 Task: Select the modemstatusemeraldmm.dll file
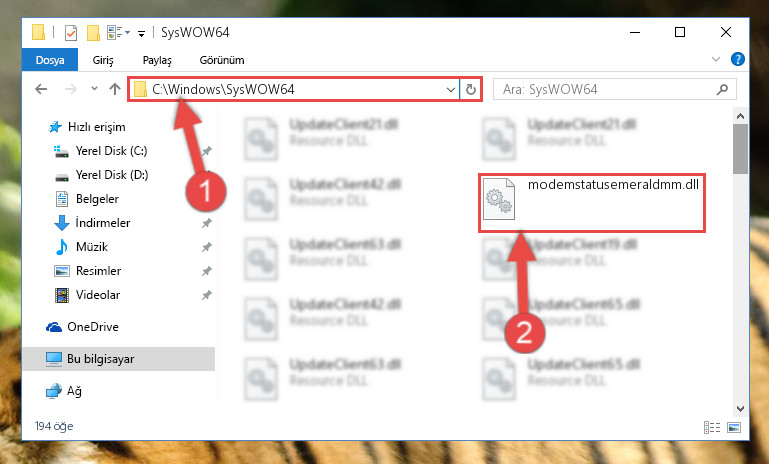click(591, 203)
